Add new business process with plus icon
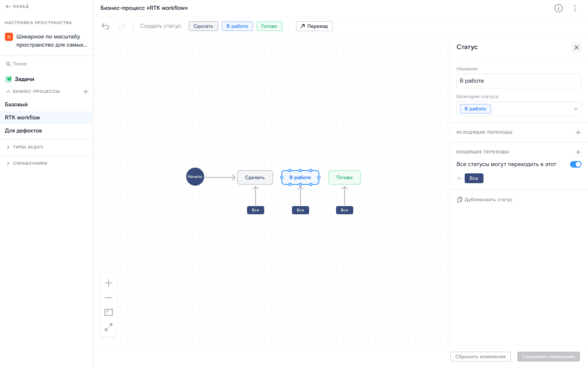The image size is (588, 368). click(86, 92)
